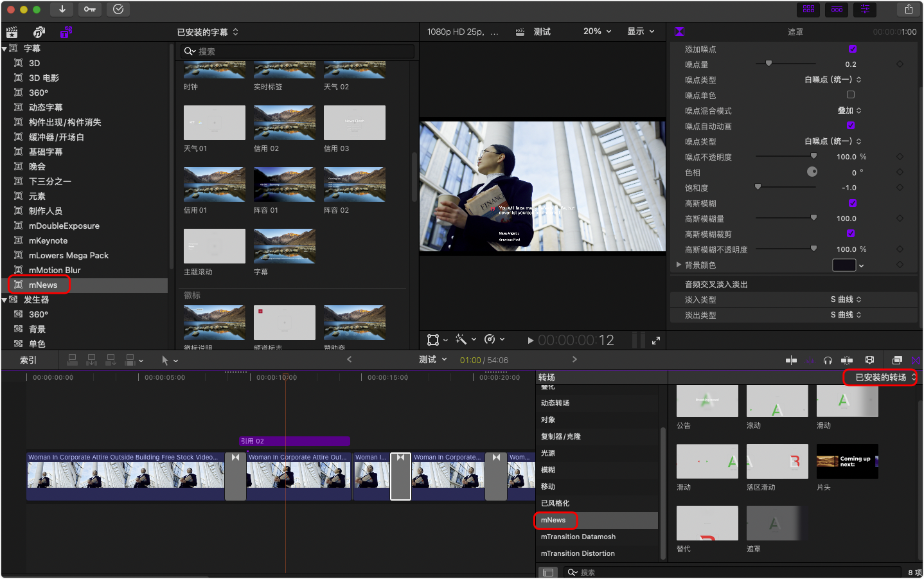Screen dimensions: 924x579
Task: Expand the 背景颜色 disclosure triangle
Action: (679, 264)
